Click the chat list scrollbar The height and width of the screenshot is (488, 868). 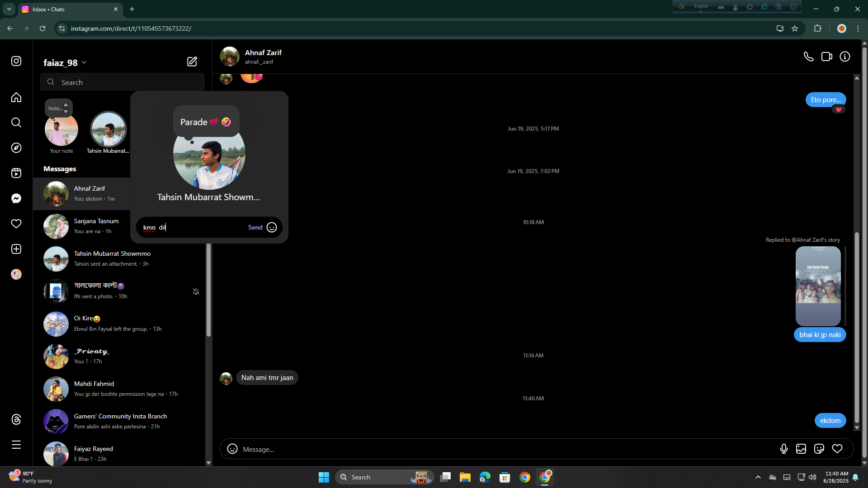click(208, 289)
